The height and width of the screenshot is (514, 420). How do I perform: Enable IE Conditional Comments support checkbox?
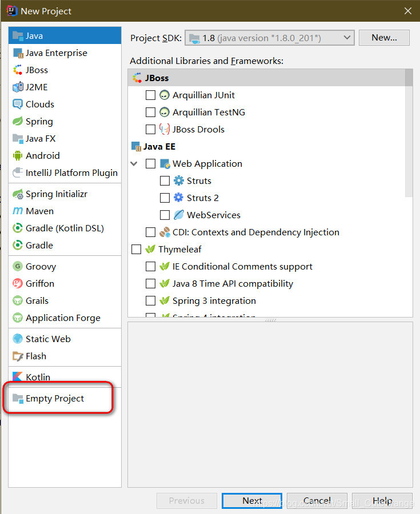point(150,266)
